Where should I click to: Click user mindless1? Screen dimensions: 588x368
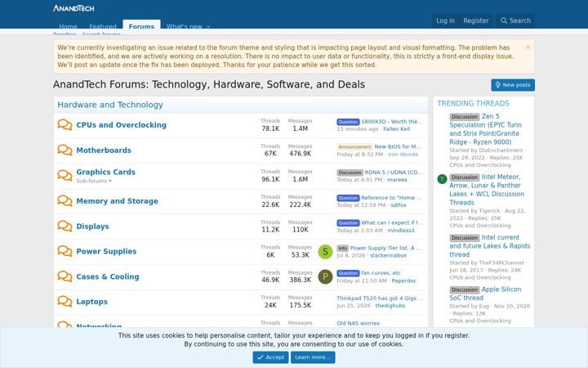[401, 230]
